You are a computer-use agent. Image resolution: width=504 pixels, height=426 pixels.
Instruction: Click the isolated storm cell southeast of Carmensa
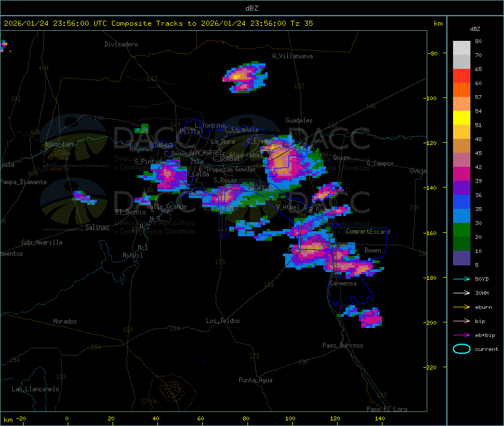370,318
